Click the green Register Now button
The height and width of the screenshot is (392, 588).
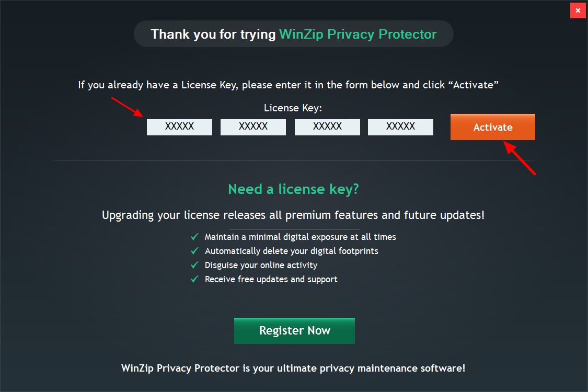pos(294,331)
